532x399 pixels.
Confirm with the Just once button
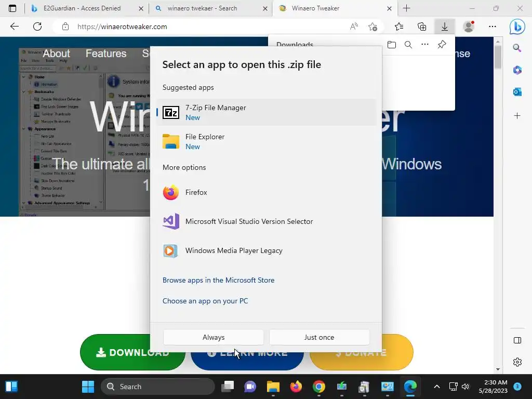pos(320,337)
